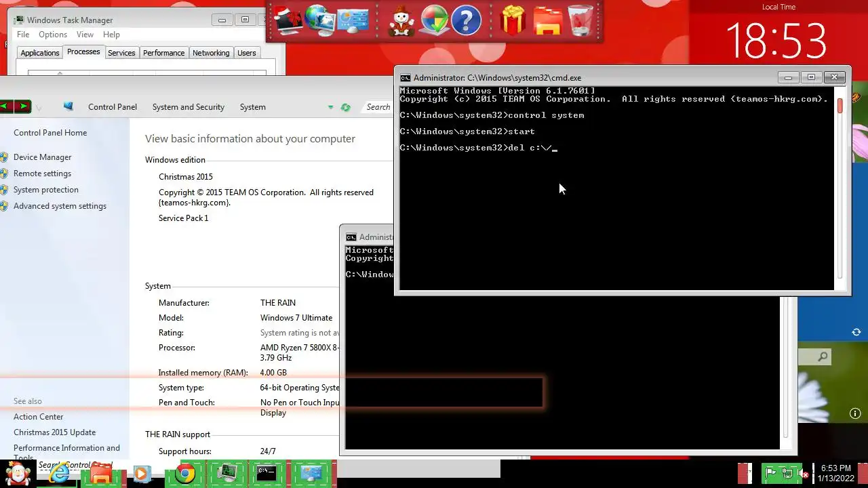Viewport: 868px width, 488px height.
Task: Click the Search Control Panel field
Action: coord(378,107)
